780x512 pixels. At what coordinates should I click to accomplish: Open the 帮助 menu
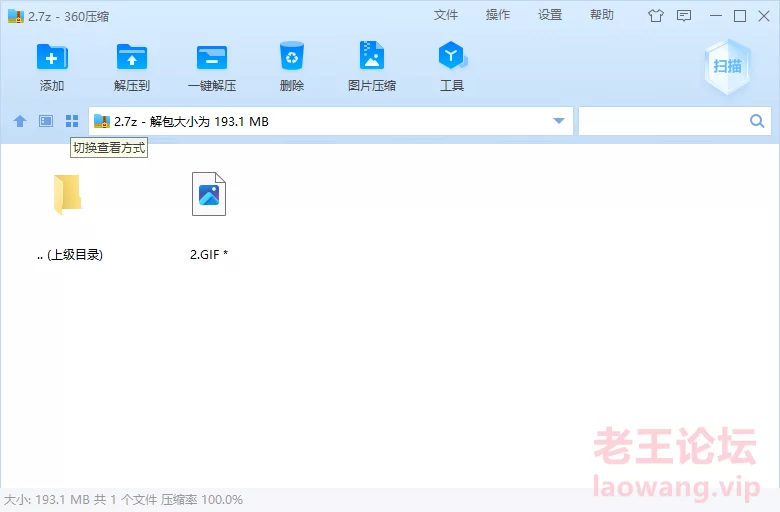[602, 15]
